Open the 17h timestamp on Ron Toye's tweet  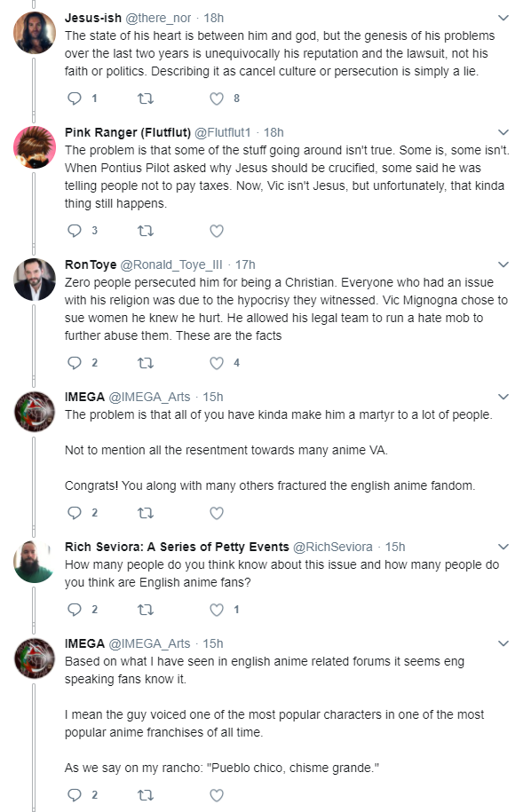coord(245,264)
